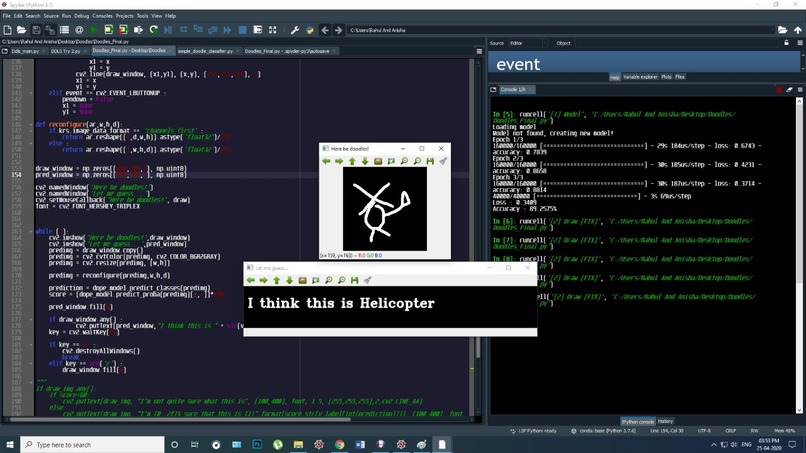Open the Tools menu
Viewport: 806px width, 453px height.
(142, 16)
